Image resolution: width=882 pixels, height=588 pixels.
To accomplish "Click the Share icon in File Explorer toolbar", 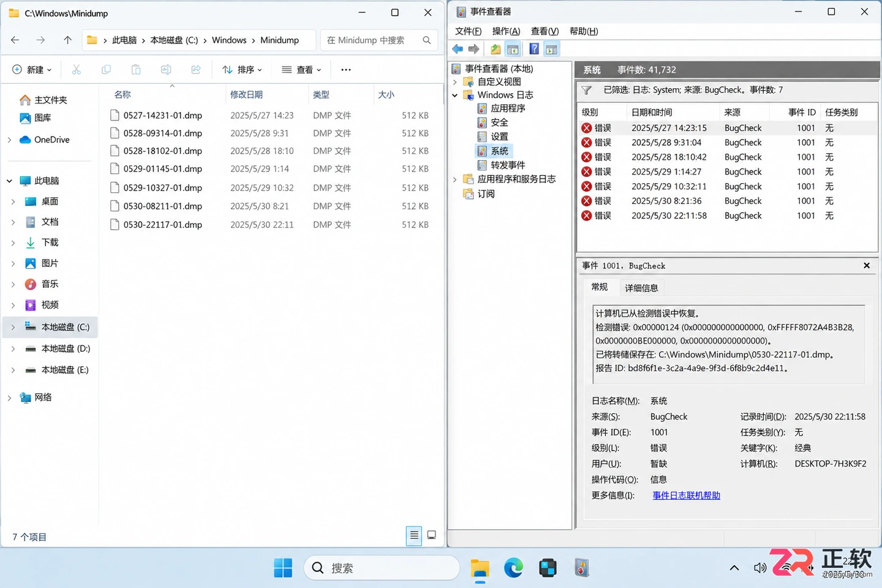I will tap(196, 70).
